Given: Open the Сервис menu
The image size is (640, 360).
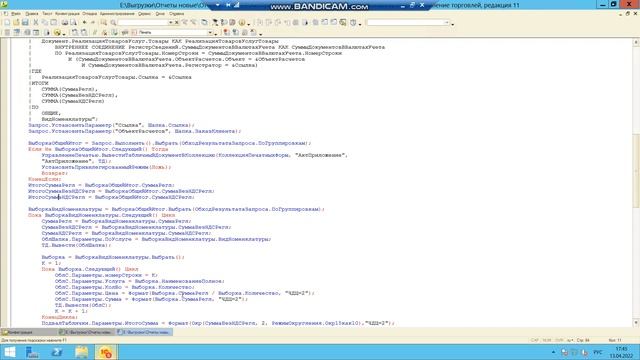Looking at the screenshot, I should [x=144, y=14].
